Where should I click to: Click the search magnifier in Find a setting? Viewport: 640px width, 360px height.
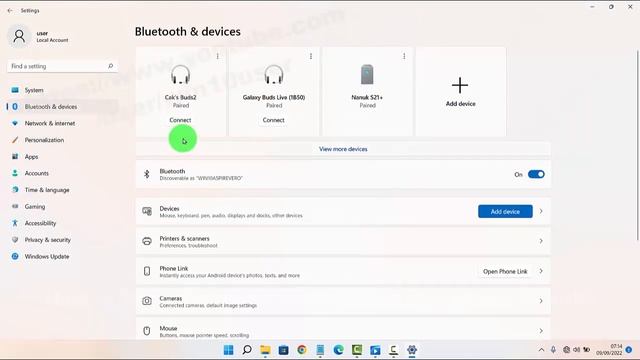pos(110,66)
